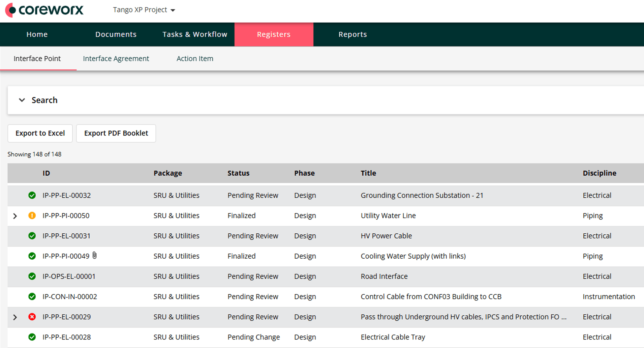
Task: Open the Reports menu
Action: (x=352, y=34)
